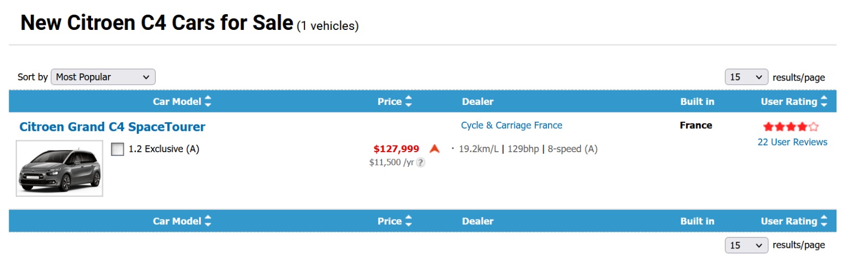The height and width of the screenshot is (256, 868).
Task: Open Citroen Grand C4 SpaceTourer link
Action: pos(112,127)
